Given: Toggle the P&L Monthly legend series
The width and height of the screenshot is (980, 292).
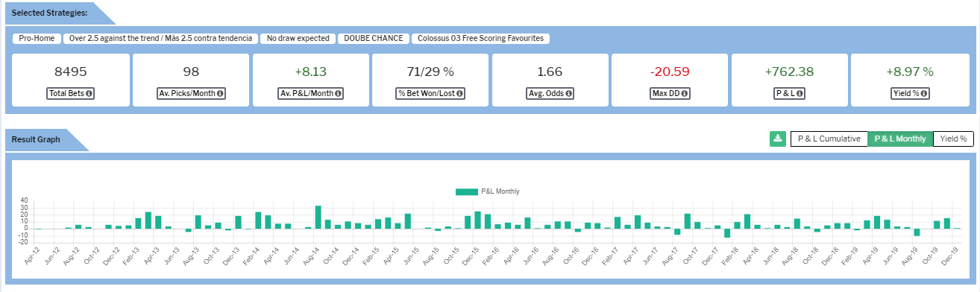Looking at the screenshot, I should [487, 191].
